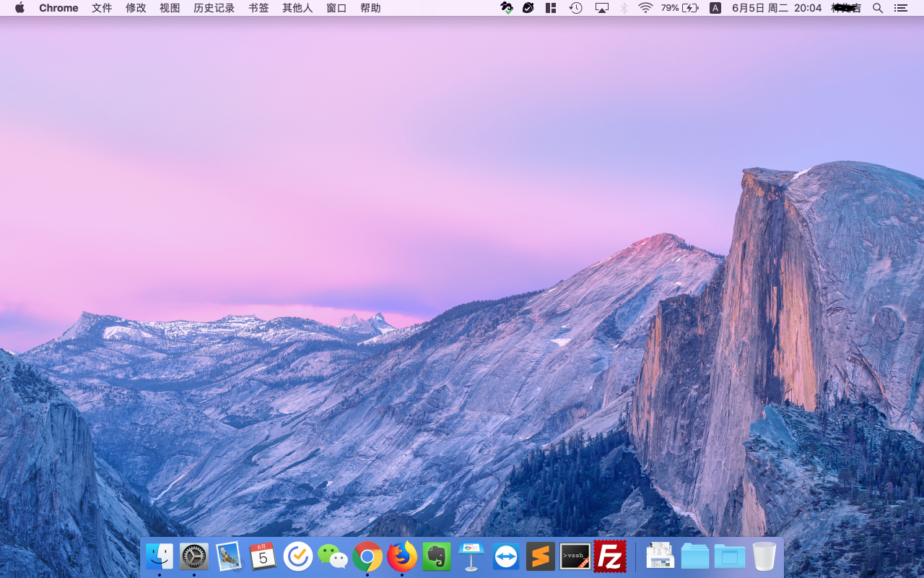Image resolution: width=924 pixels, height=578 pixels.
Task: Launch FileZilla from the Dock
Action: tap(610, 556)
